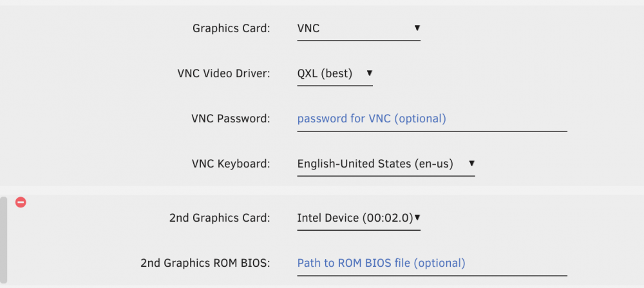This screenshot has height=288, width=644.
Task: Click the '2nd Graphics ROM BIOS:' label
Action: click(x=205, y=263)
